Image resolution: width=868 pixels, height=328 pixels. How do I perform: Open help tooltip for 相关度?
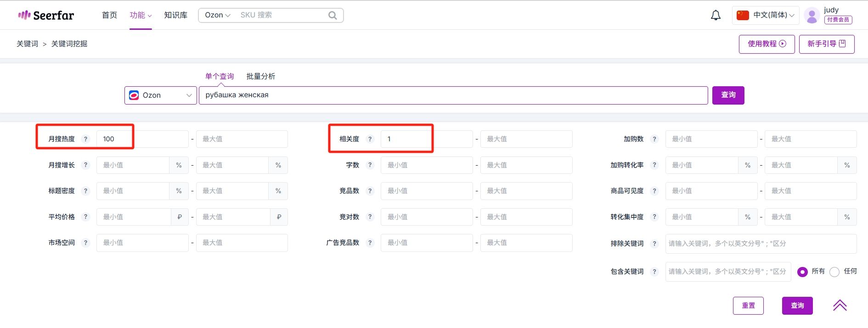[370, 139]
